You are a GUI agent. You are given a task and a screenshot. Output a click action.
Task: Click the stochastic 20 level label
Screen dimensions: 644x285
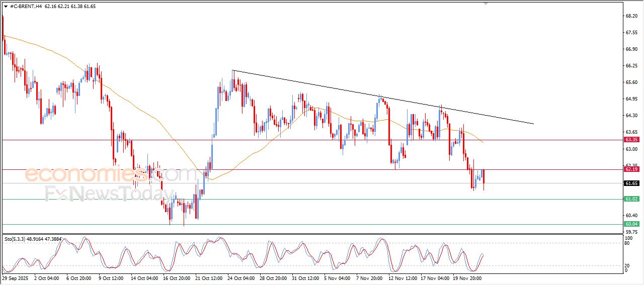(x=627, y=265)
